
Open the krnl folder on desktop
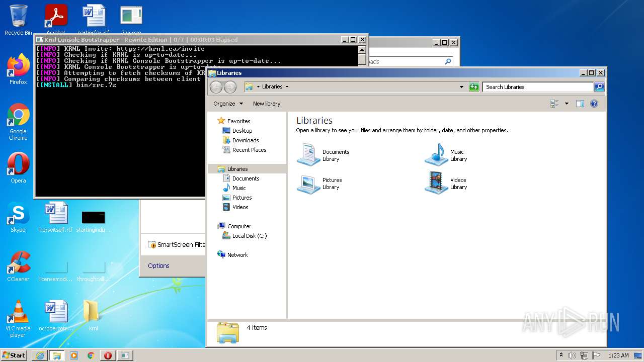[93, 316]
